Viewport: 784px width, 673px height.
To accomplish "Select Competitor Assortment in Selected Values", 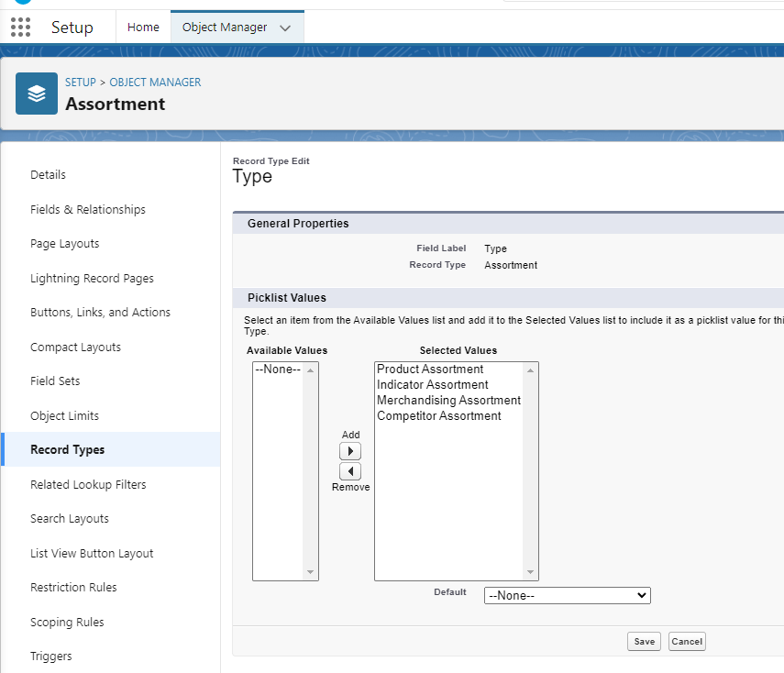I will tap(439, 416).
